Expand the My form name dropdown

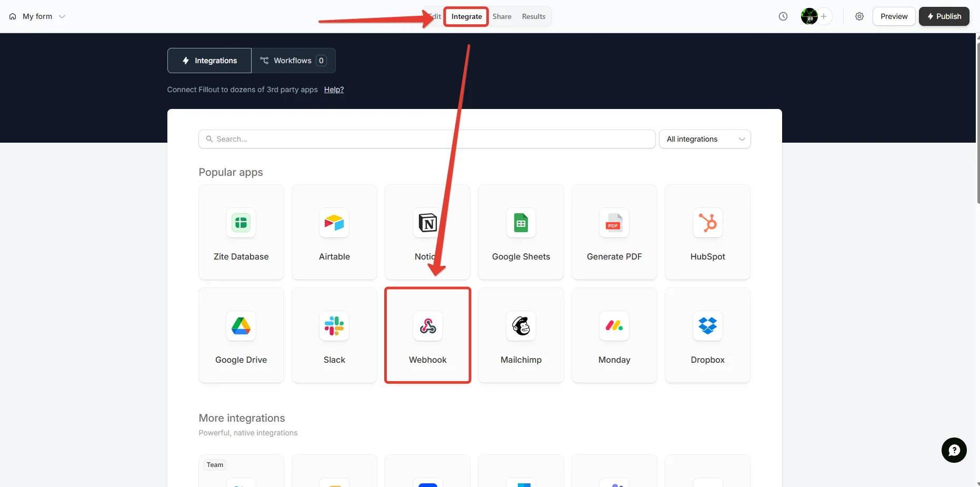(62, 16)
